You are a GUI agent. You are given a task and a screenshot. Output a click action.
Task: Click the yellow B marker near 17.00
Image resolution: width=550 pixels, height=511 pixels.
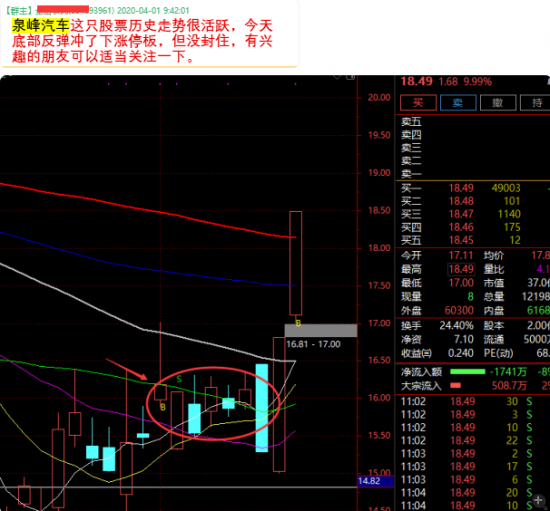click(298, 323)
